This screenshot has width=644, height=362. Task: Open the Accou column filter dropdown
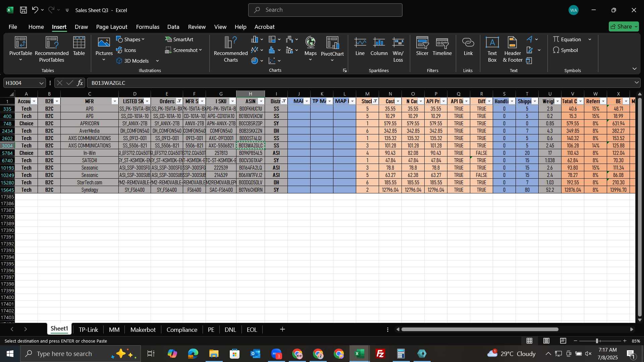34,101
